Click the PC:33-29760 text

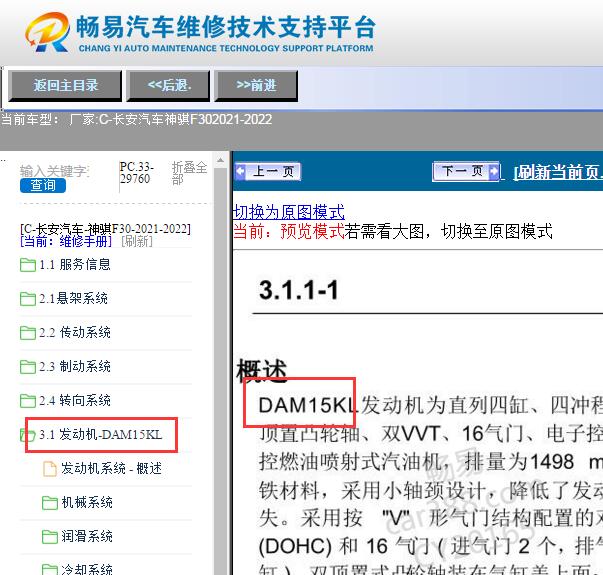[137, 173]
